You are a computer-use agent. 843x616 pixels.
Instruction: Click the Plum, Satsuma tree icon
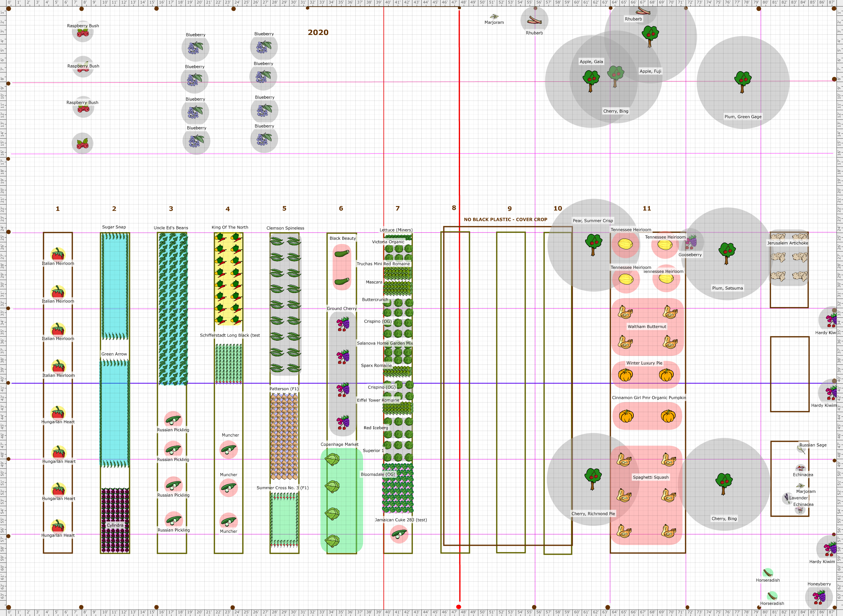(x=727, y=253)
